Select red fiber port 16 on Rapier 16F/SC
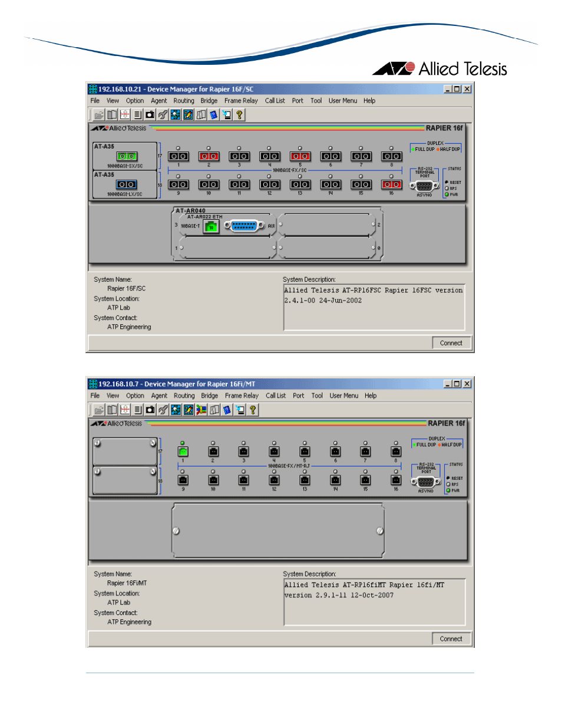 pos(392,185)
